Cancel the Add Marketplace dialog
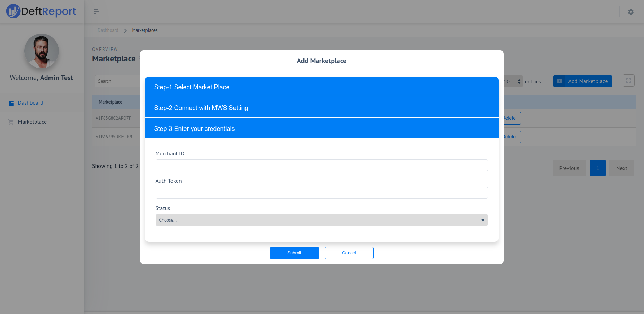This screenshot has width=644, height=314. pyautogui.click(x=349, y=253)
